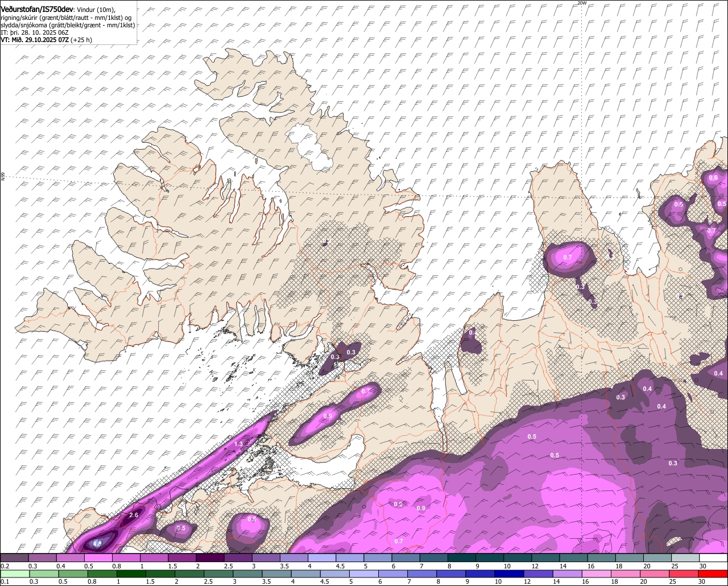The height and width of the screenshot is (586, 728).
Task: Click the upper legend swatch between 4 and 4.5
Action: 322,558
